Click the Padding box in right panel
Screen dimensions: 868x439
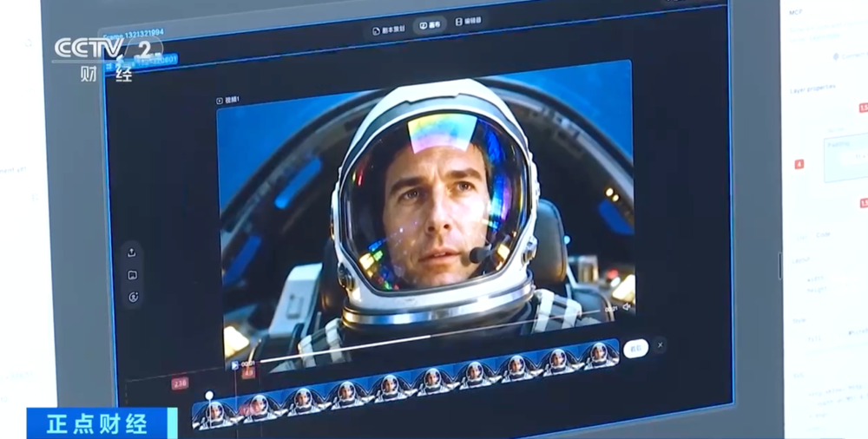845,159
